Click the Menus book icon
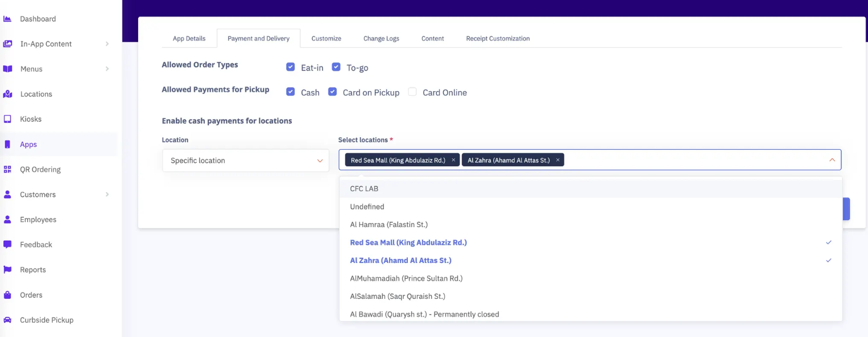The image size is (868, 337). tap(7, 69)
